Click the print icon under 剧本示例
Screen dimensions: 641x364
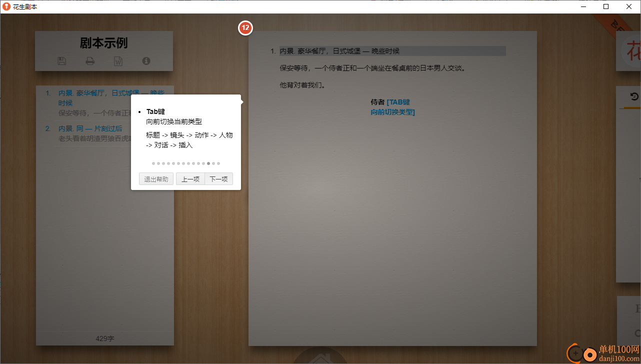[90, 61]
